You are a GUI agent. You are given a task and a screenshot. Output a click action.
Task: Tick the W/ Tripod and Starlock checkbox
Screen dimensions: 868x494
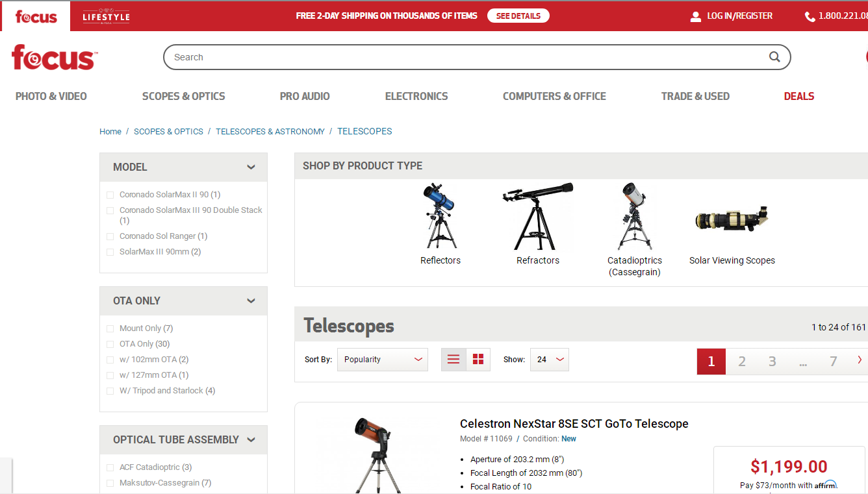pyautogui.click(x=110, y=391)
